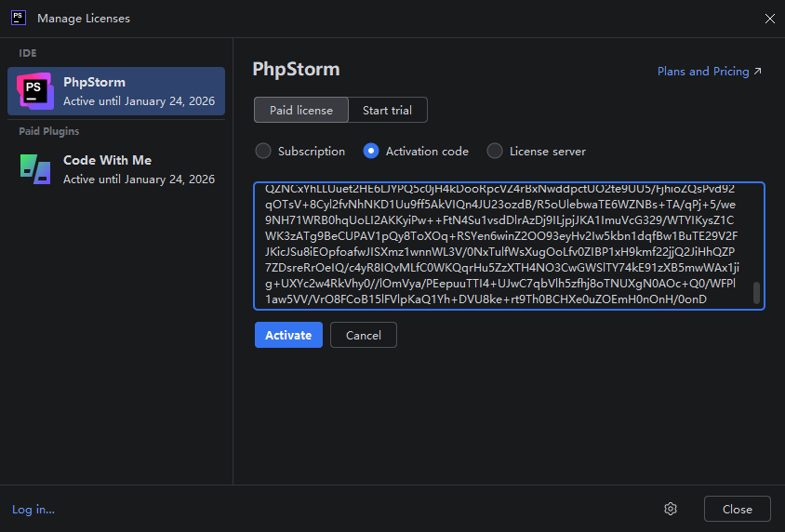Open settings via the gear icon
The height and width of the screenshot is (532, 785).
pyautogui.click(x=670, y=509)
